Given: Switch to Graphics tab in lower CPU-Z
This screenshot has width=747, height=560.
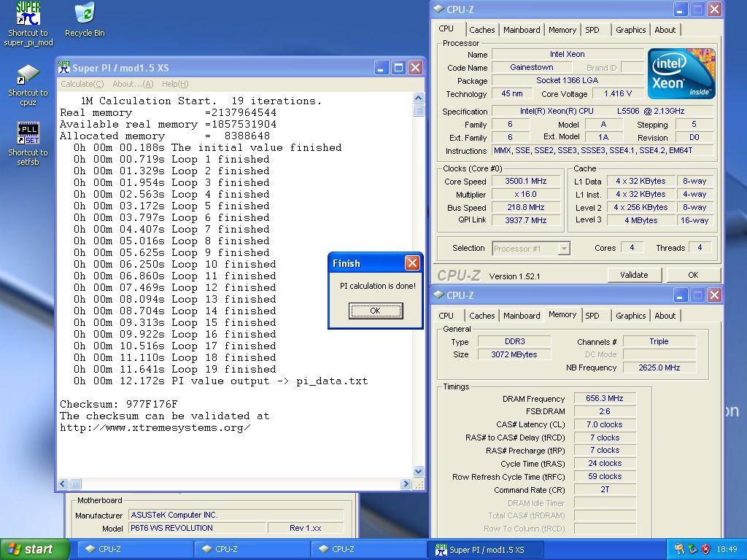Looking at the screenshot, I should point(630,316).
